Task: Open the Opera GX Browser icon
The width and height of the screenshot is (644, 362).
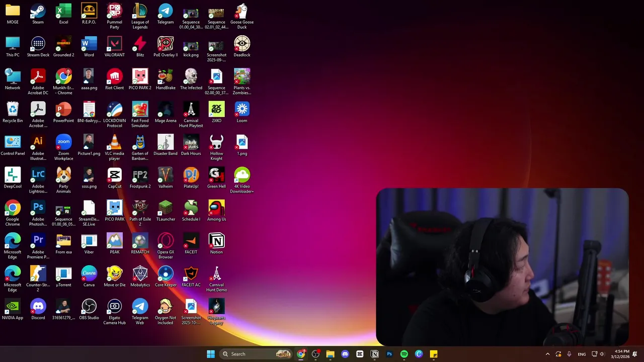Action: (166, 246)
